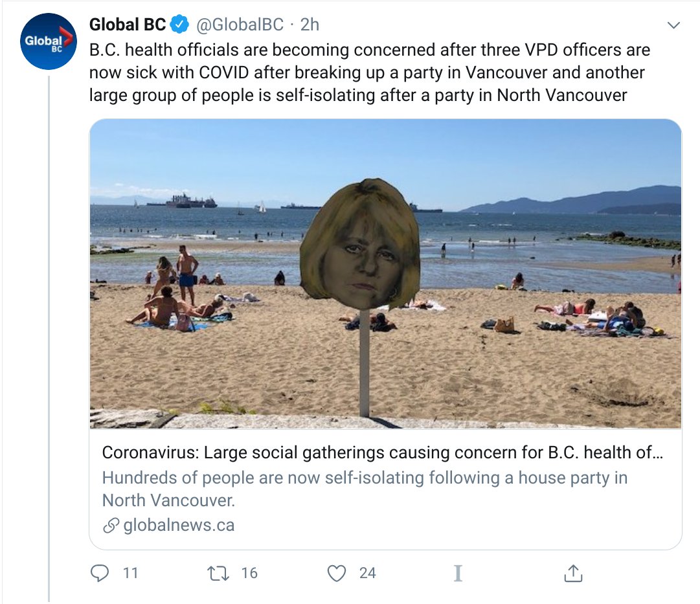
Task: View the 24 likes count
Action: 368,573
